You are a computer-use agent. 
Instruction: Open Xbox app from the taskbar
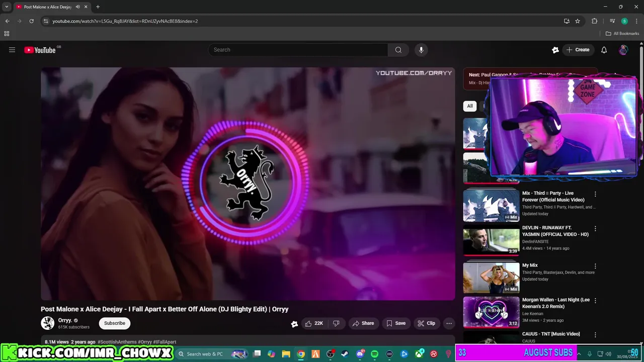pos(419,354)
